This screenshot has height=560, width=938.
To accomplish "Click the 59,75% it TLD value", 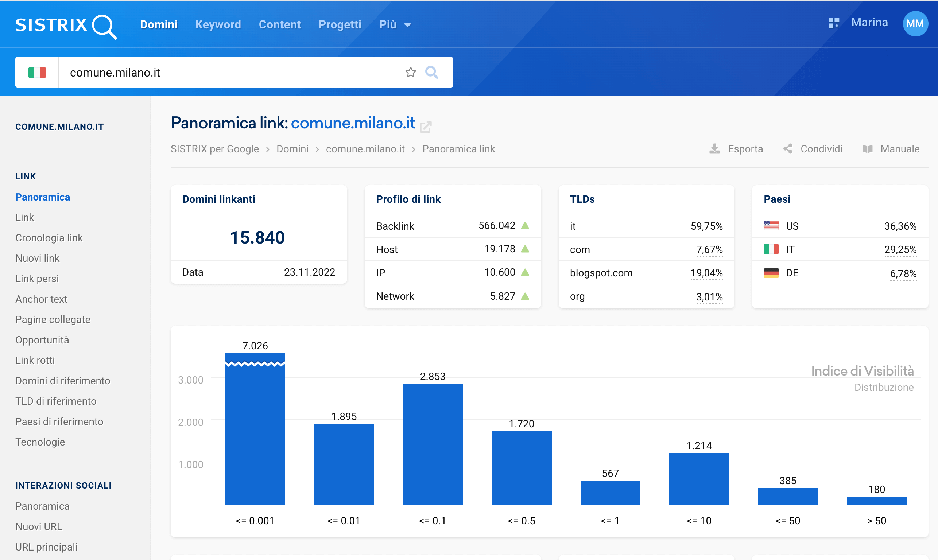I will tap(707, 226).
